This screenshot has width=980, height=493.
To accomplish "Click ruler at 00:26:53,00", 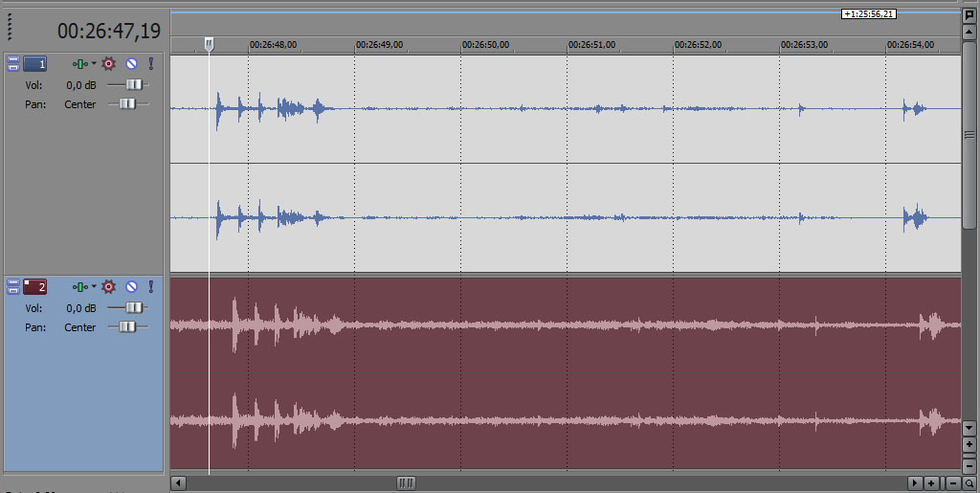I will pos(804,45).
